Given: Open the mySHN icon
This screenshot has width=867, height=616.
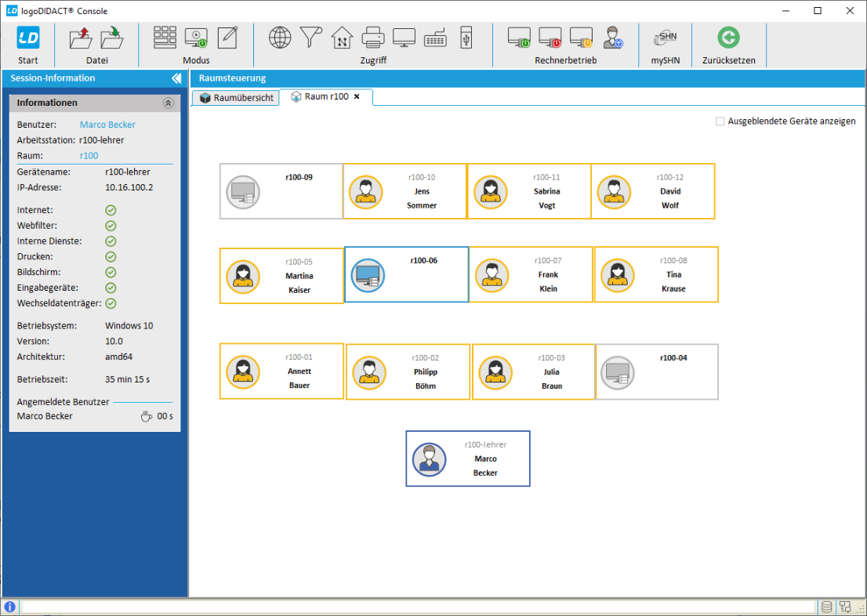Looking at the screenshot, I should click(x=666, y=38).
